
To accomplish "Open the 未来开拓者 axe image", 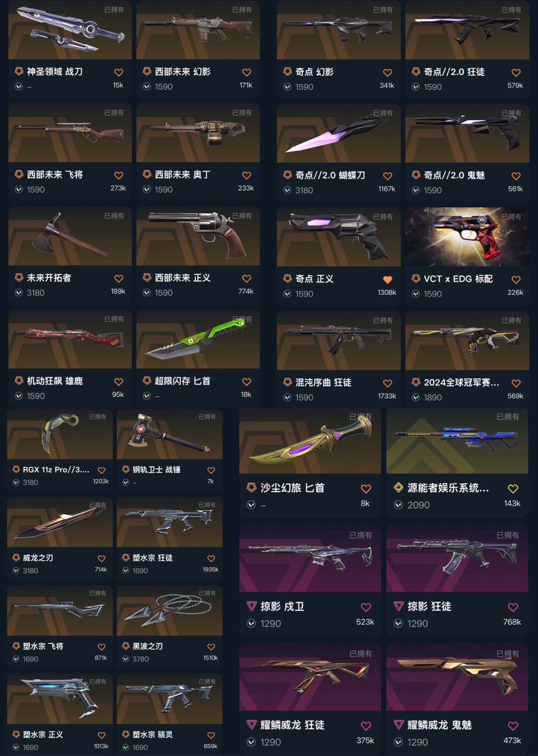I will (70, 236).
